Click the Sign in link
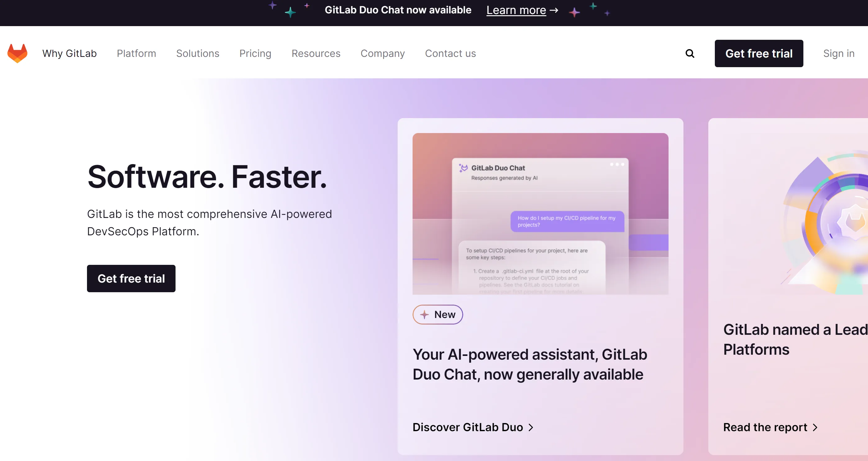 [839, 53]
